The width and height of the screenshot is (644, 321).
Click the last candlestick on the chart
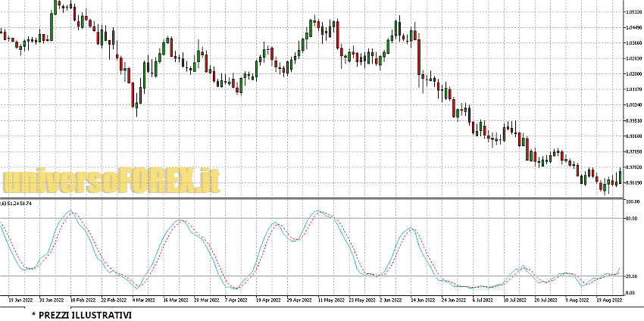[620, 177]
